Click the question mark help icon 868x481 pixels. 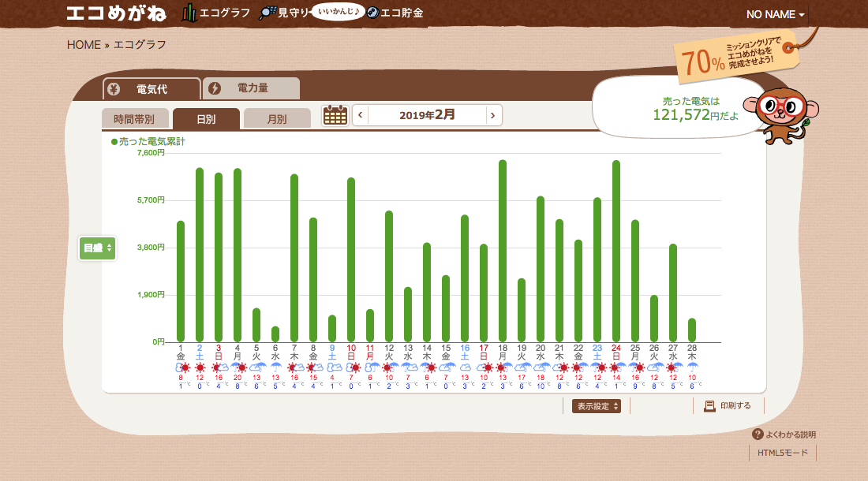758,434
